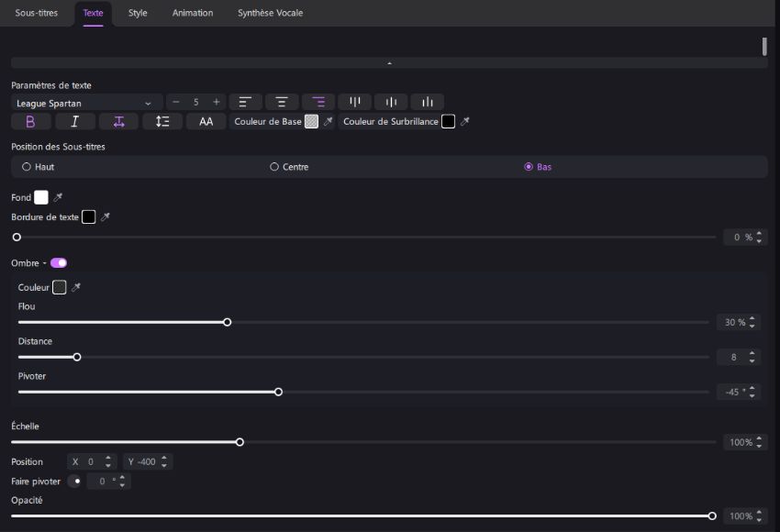
Task: Go to the Sous-titres tab
Action: [37, 13]
